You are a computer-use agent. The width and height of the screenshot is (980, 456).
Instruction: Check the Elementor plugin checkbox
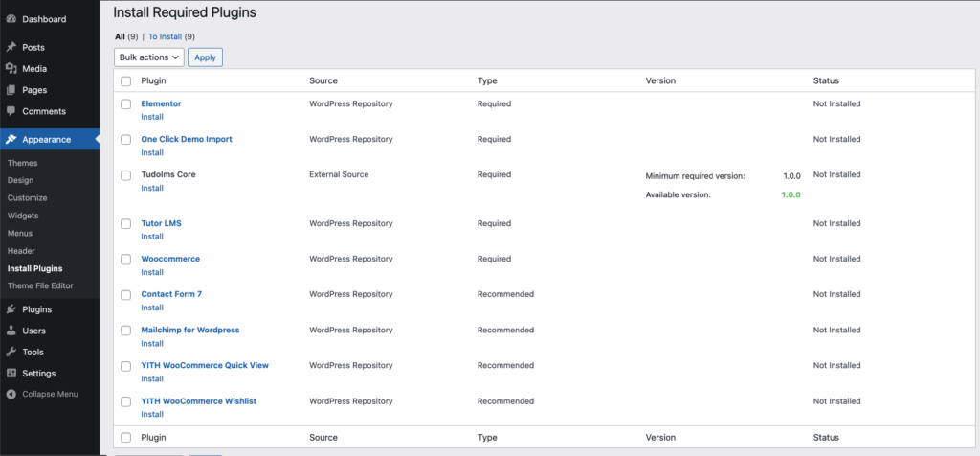point(126,103)
